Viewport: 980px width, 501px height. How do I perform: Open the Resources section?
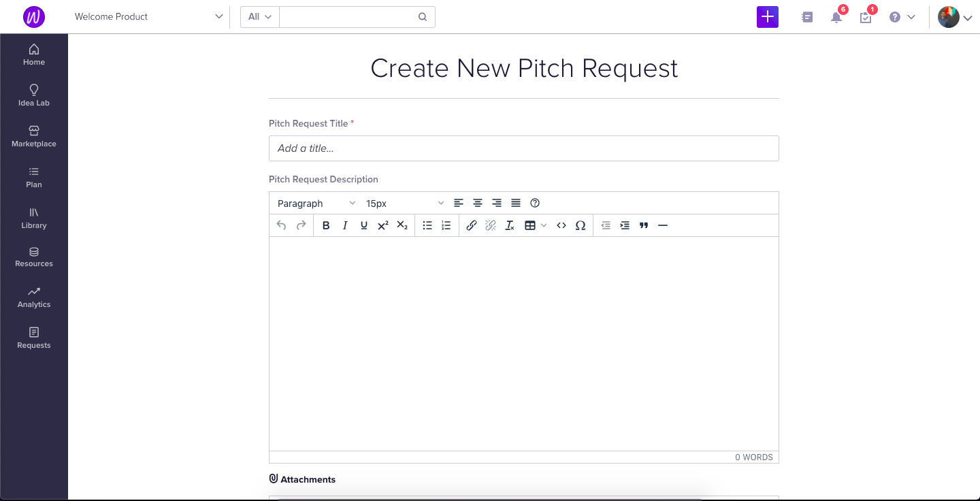coord(34,257)
